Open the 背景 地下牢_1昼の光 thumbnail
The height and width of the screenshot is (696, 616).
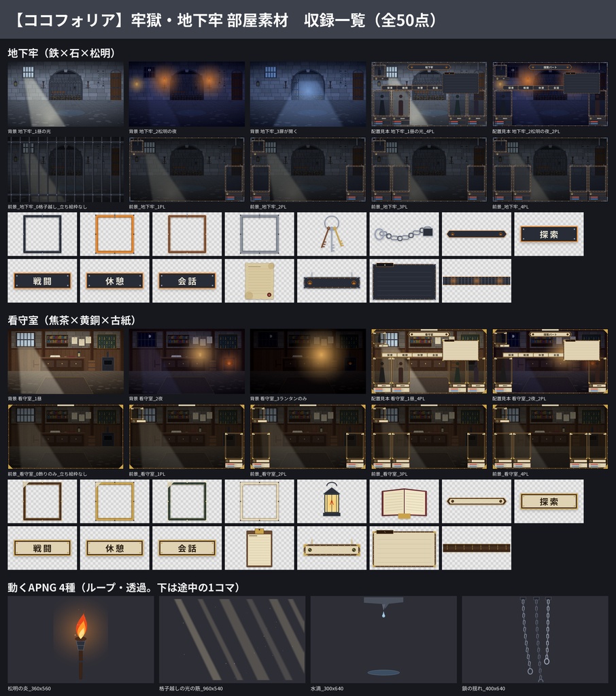(66, 94)
